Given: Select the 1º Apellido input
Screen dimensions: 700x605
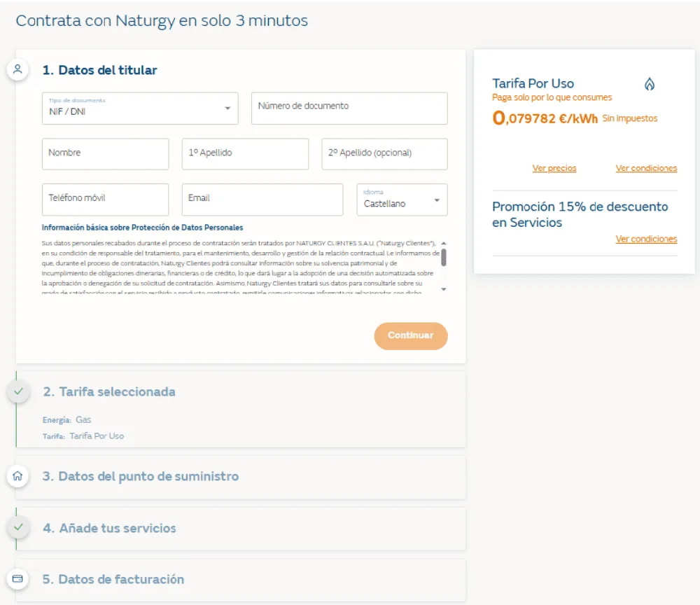Looking at the screenshot, I should point(245,154).
